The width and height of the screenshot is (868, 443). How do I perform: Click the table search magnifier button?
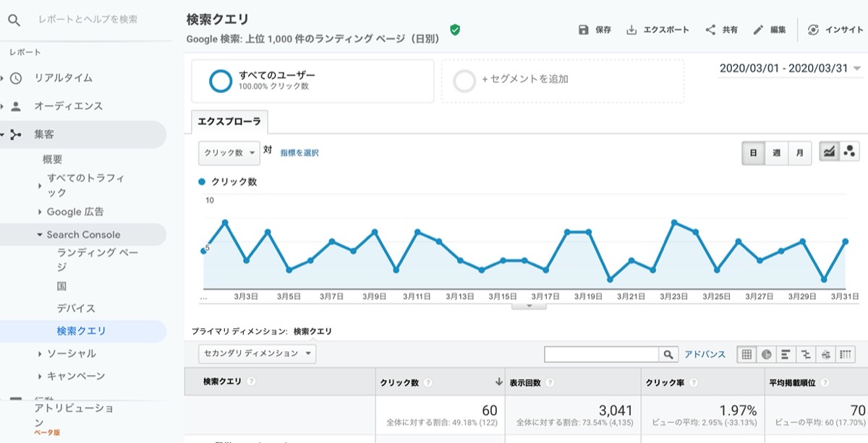[669, 354]
